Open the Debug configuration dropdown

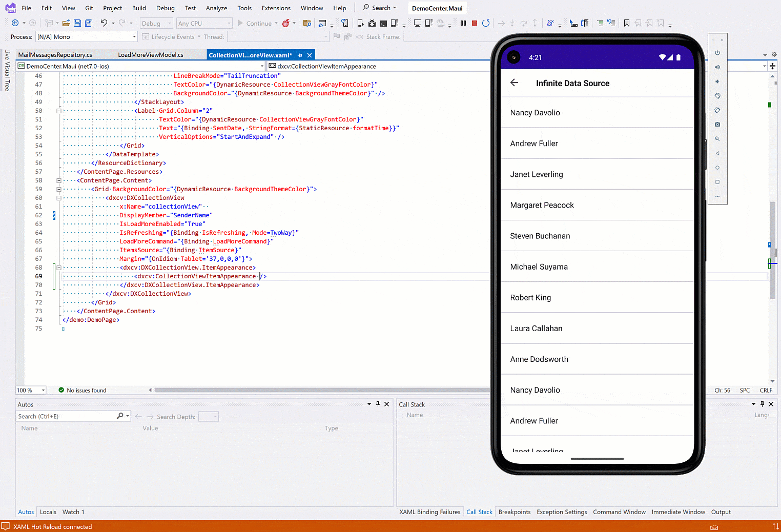[x=156, y=23]
